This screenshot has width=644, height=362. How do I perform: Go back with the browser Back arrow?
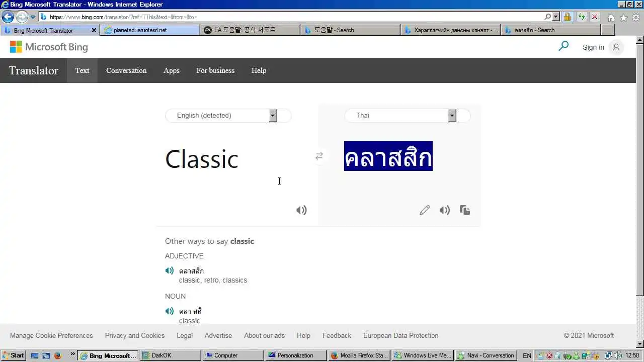pos(8,17)
